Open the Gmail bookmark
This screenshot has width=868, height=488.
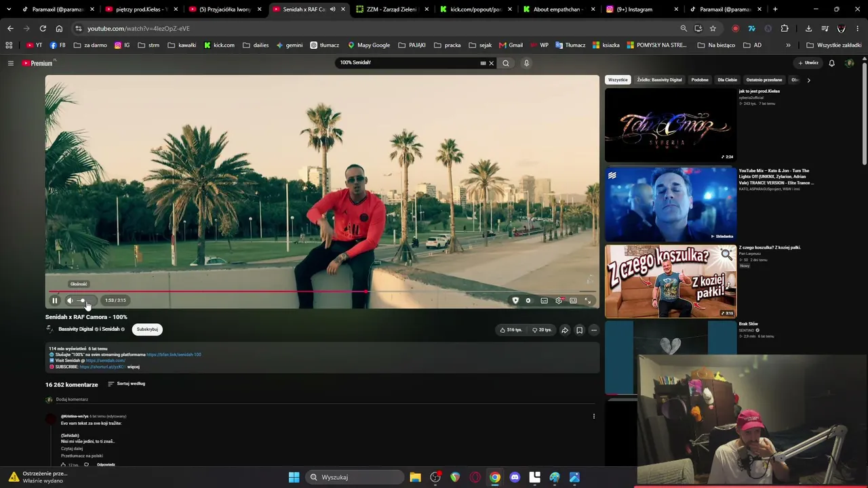pyautogui.click(x=511, y=45)
